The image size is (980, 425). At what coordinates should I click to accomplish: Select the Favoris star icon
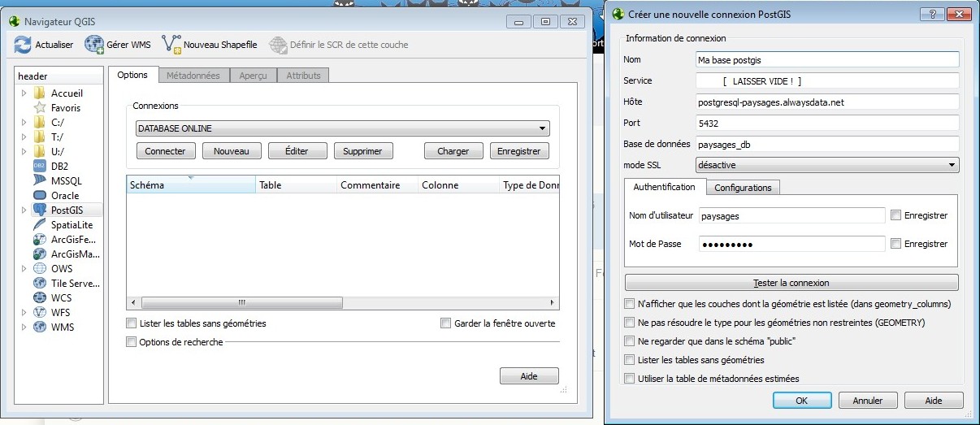(x=39, y=108)
